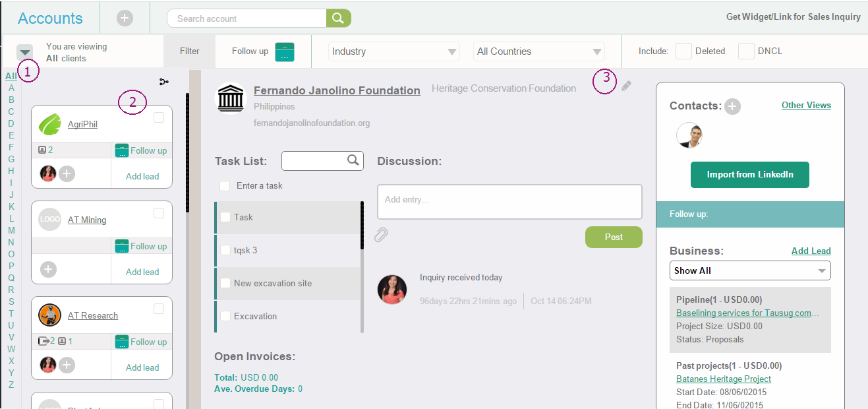This screenshot has width=868, height=409.
Task: Click the paperclip attachment icon
Action: pos(381,234)
